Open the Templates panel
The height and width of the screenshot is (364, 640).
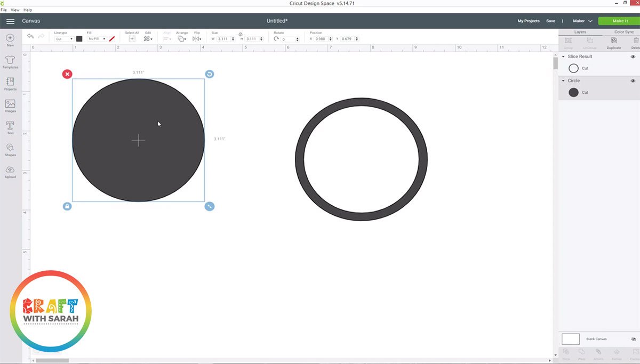10,62
